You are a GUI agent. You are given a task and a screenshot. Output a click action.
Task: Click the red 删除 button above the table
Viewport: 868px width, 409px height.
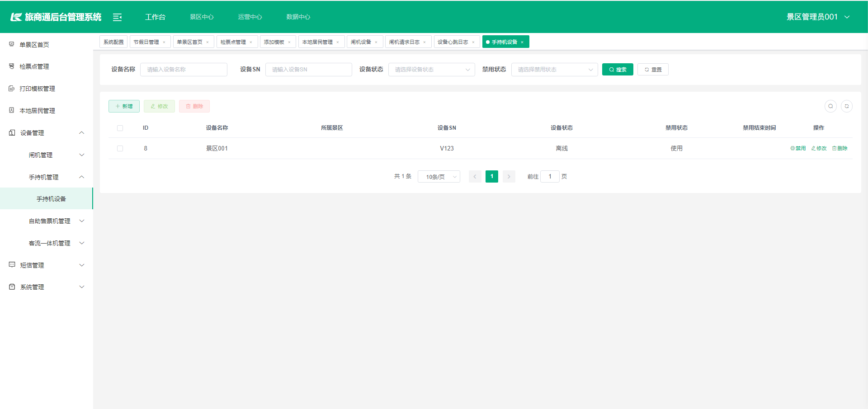pyautogui.click(x=194, y=106)
